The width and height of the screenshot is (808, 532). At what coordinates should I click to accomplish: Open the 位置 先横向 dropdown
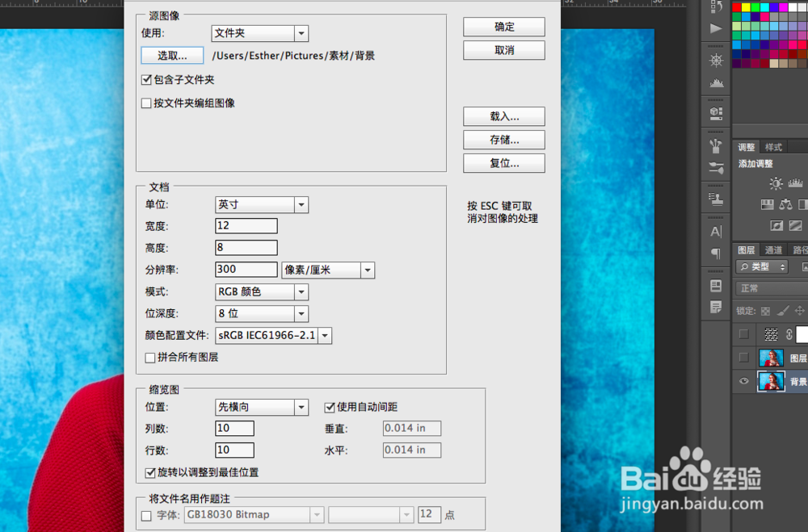(x=262, y=408)
